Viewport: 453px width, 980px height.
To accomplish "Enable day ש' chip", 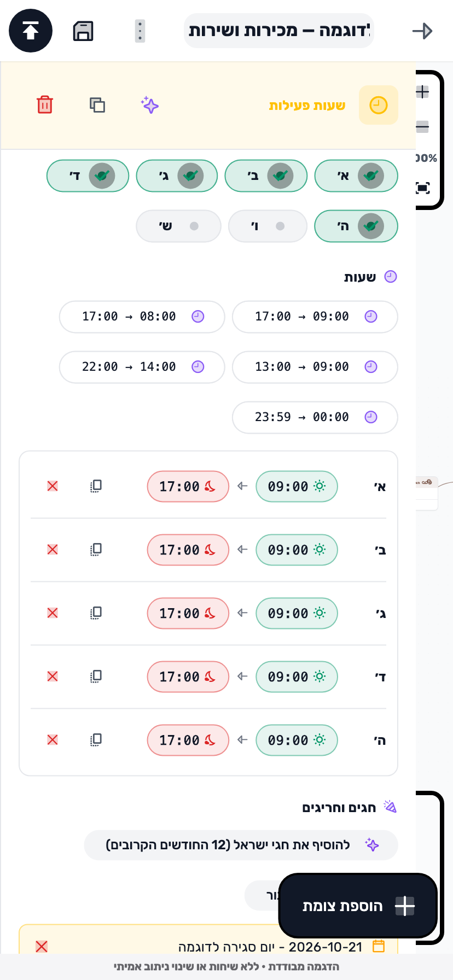I will (178, 226).
